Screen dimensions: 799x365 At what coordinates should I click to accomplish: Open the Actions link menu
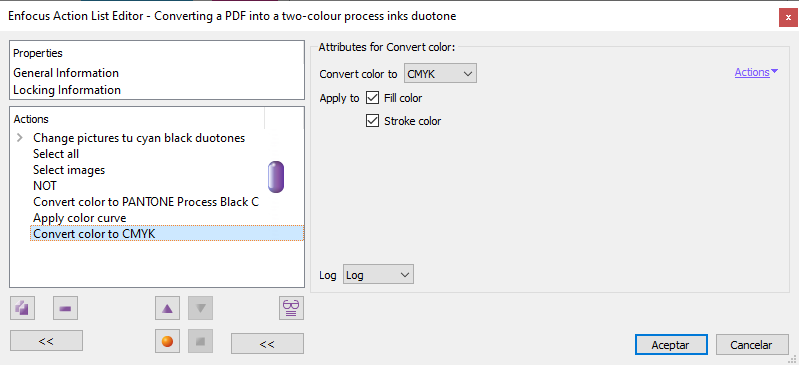tap(756, 72)
